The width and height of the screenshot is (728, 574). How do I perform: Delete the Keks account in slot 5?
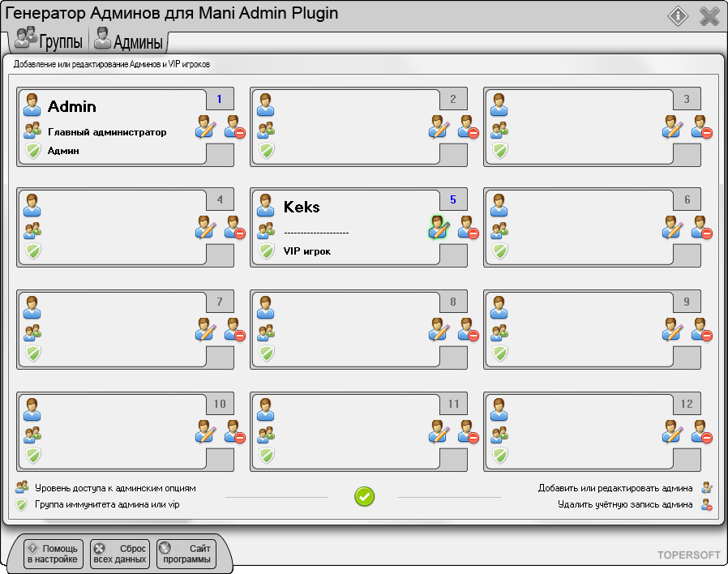click(x=469, y=227)
